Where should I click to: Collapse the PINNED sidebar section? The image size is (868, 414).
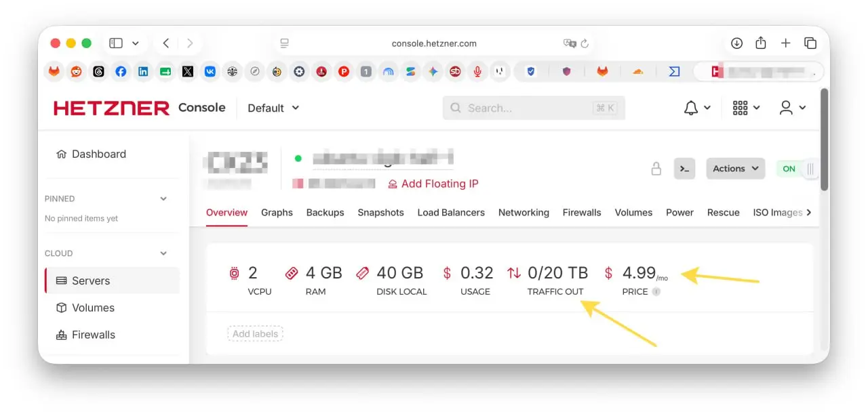click(x=163, y=199)
